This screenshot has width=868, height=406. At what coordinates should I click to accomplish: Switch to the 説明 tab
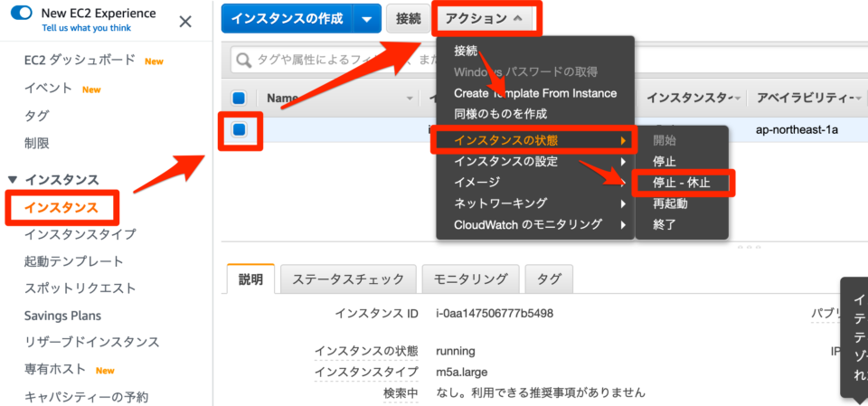click(x=250, y=279)
